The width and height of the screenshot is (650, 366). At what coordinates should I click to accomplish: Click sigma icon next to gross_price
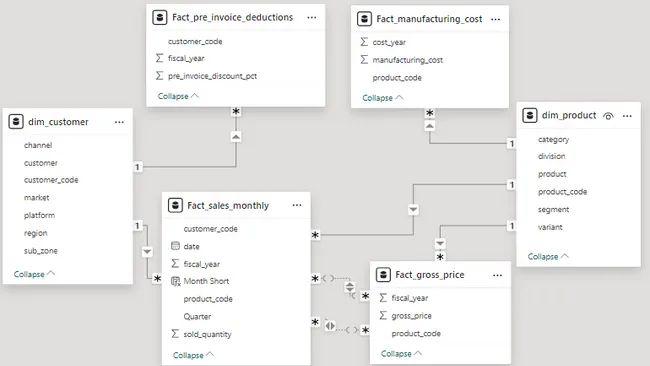[x=383, y=315]
